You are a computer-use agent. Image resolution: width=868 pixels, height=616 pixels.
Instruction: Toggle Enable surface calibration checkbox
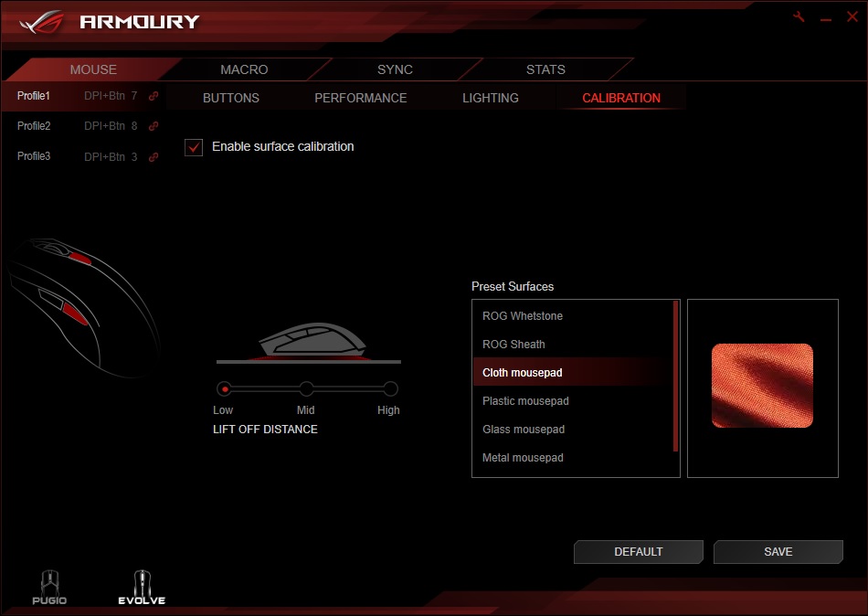[194, 147]
